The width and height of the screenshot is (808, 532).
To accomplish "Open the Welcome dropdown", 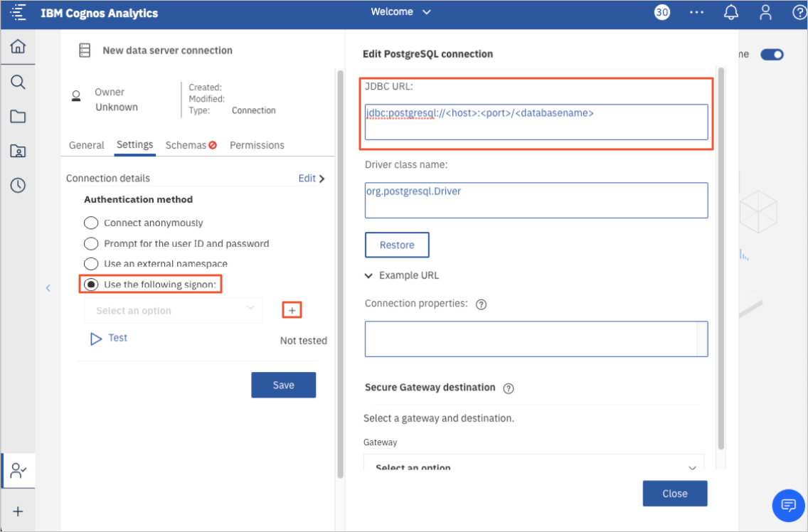I will (400, 12).
